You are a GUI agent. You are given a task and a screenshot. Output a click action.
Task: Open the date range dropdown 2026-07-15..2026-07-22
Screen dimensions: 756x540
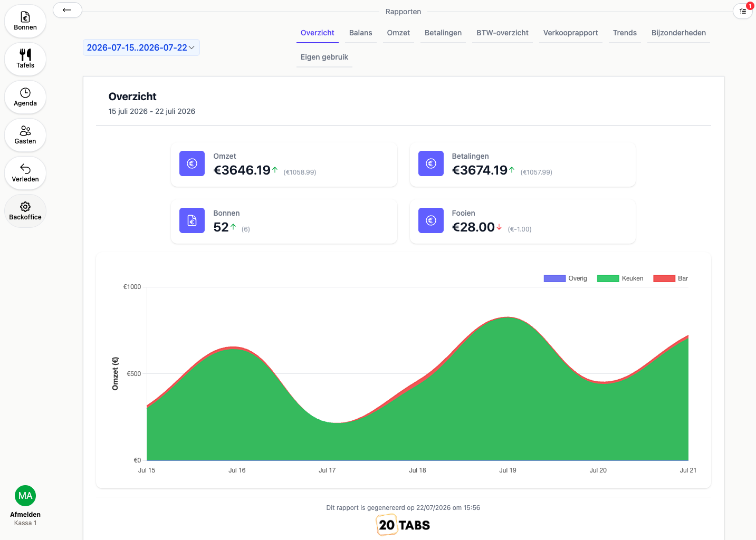[141, 47]
